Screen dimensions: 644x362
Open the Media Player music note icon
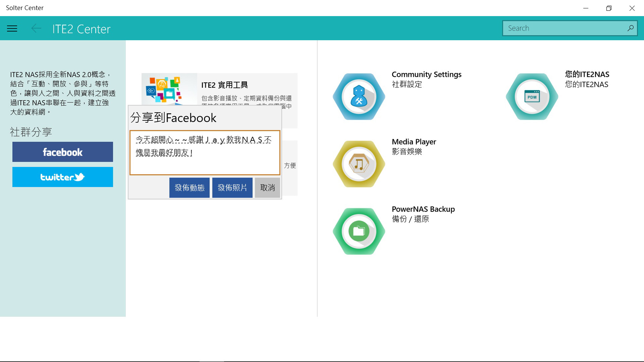358,164
